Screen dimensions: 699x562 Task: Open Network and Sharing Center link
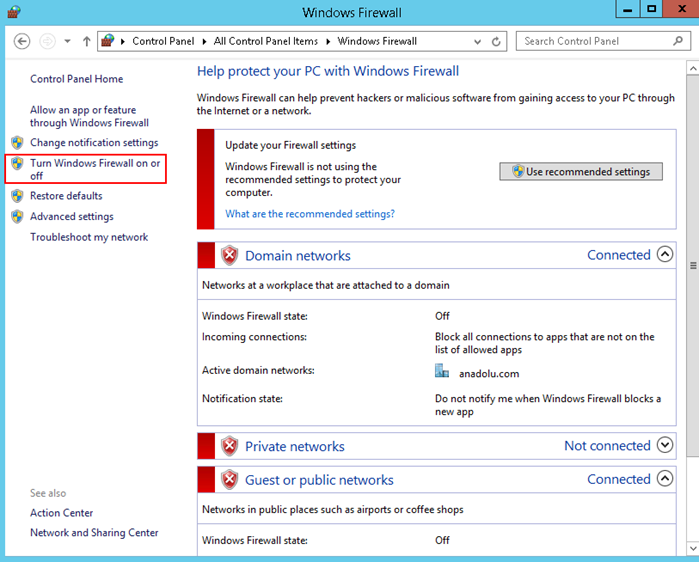(94, 533)
